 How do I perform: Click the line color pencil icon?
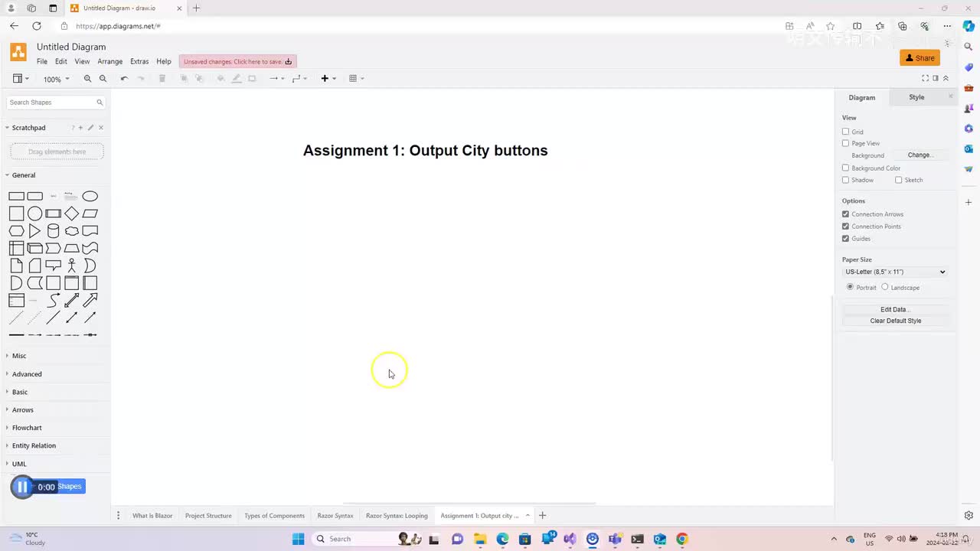[236, 79]
